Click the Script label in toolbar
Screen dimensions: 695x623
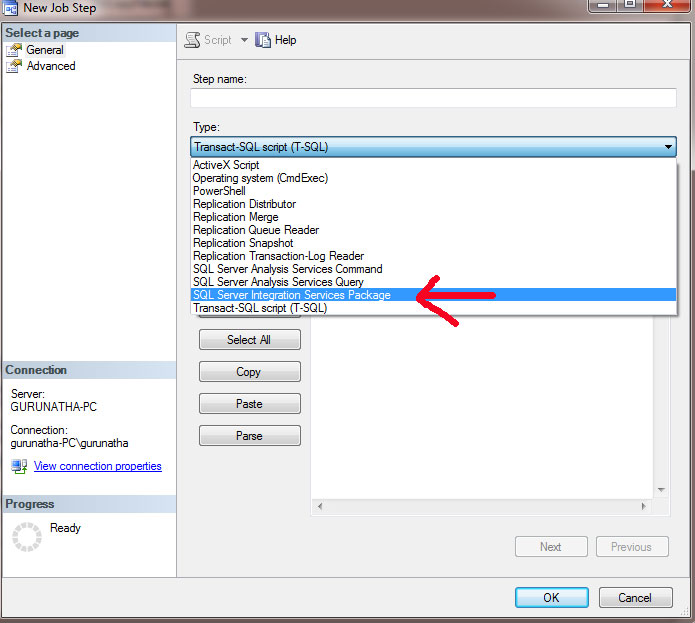[x=218, y=40]
